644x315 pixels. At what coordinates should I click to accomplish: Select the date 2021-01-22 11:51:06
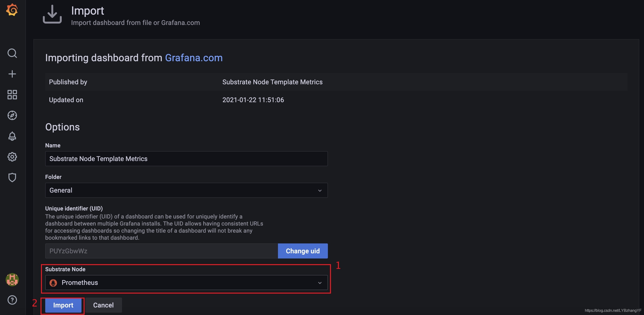[x=253, y=100]
